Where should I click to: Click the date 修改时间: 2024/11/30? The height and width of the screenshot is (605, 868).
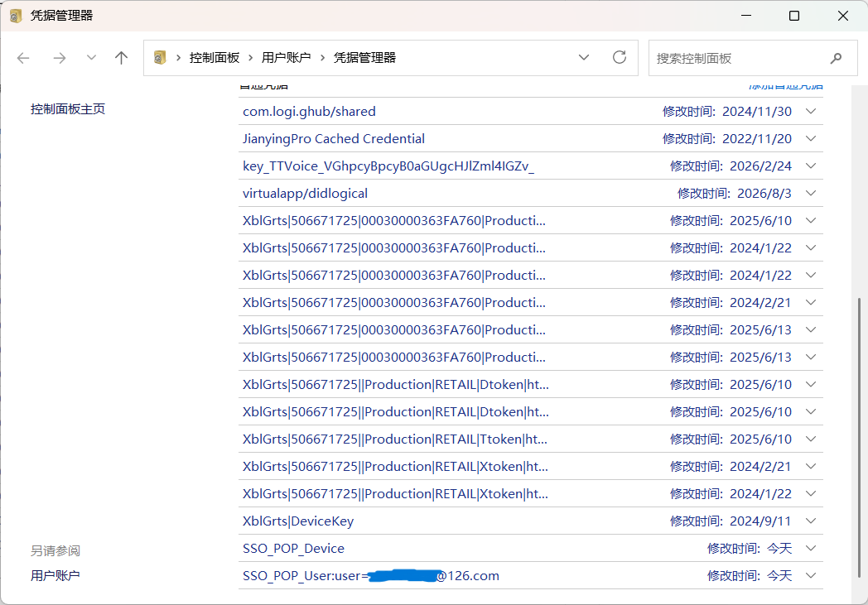727,112
